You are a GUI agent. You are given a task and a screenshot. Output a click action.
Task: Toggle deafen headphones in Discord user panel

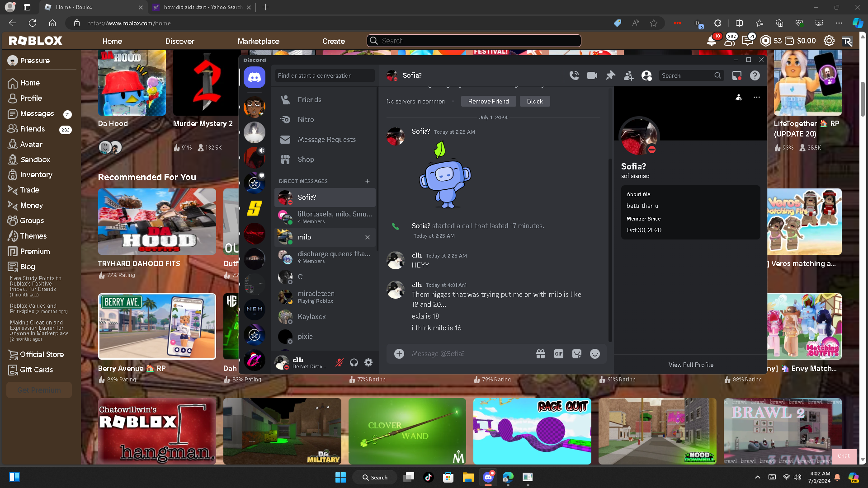(x=354, y=362)
